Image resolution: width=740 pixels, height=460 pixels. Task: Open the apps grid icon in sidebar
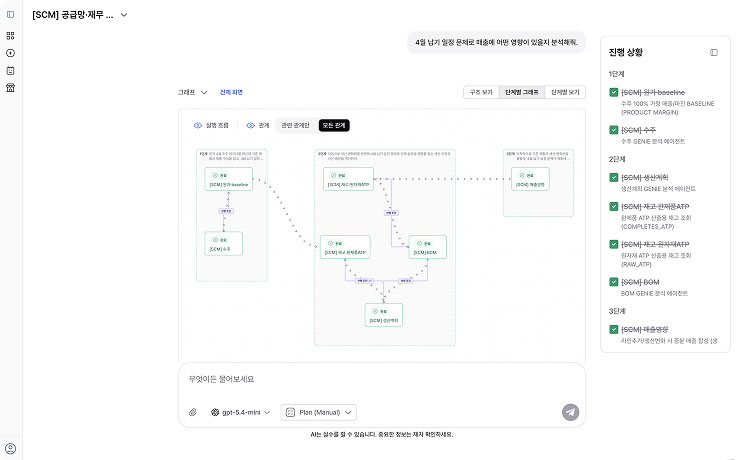(x=10, y=35)
